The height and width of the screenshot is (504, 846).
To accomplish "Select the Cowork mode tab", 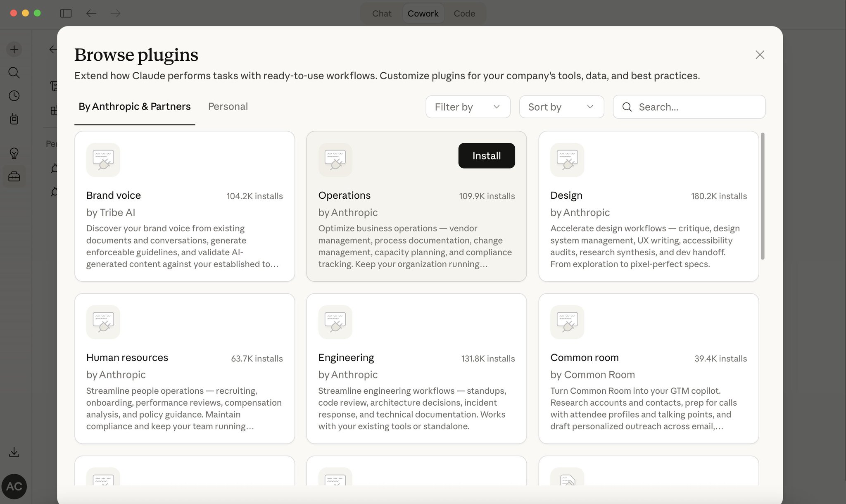I will (423, 13).
